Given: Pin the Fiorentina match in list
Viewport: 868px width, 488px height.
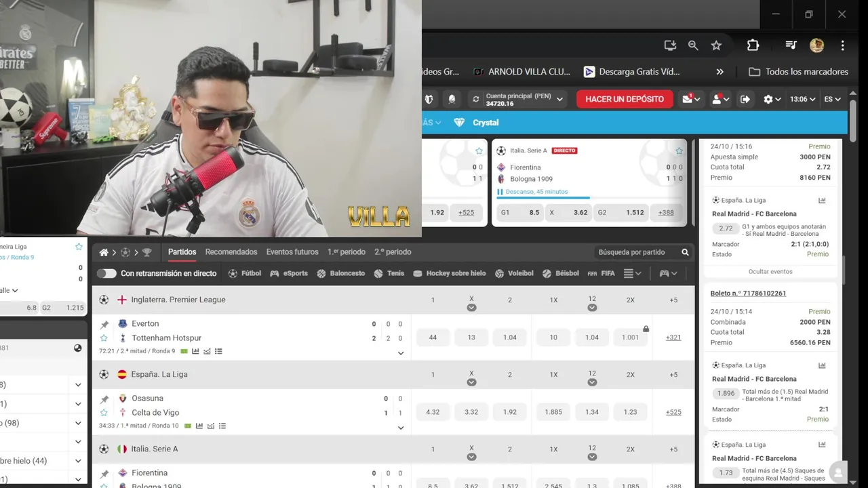Looking at the screenshot, I should 104,473.
